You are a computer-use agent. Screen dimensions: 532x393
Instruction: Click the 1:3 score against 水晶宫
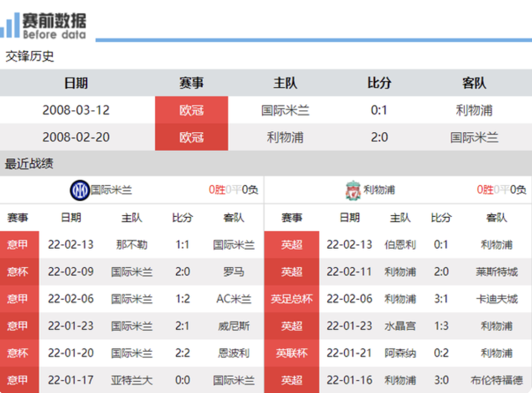click(441, 326)
